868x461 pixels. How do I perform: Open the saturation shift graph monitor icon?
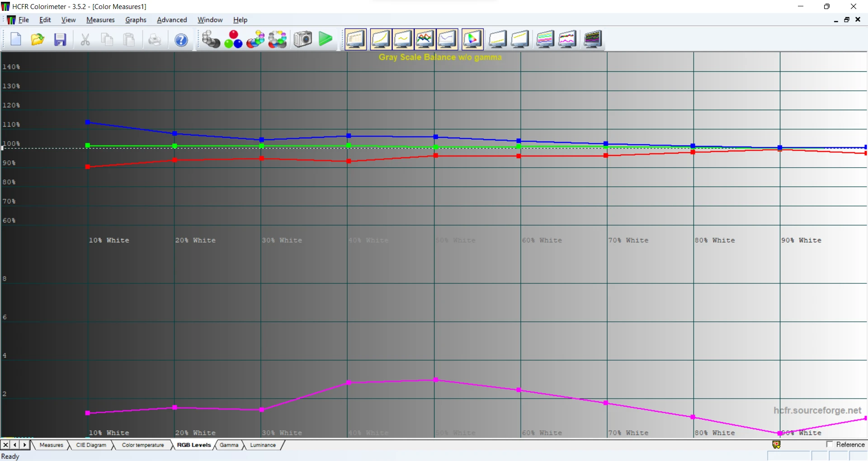tap(567, 39)
